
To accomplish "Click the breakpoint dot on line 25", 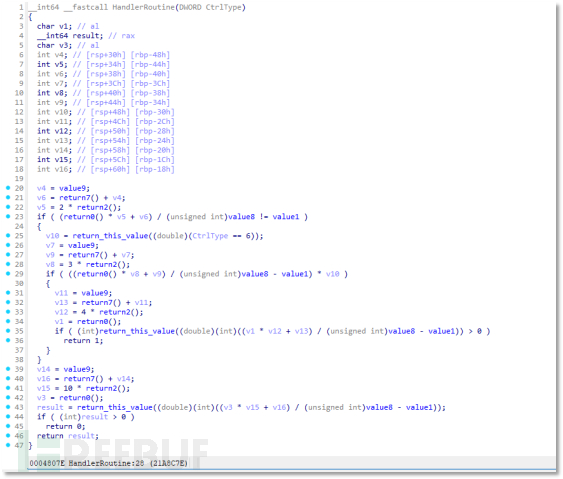I will click(x=8, y=236).
